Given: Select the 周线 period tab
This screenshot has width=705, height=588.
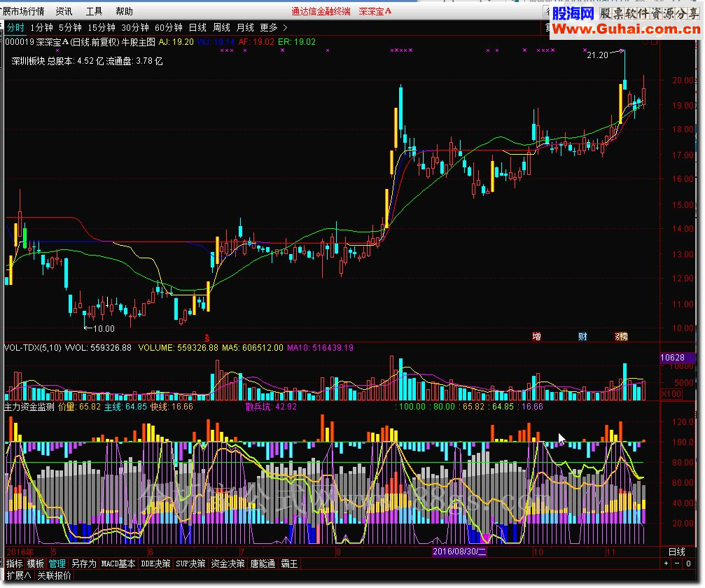Looking at the screenshot, I should (x=221, y=27).
